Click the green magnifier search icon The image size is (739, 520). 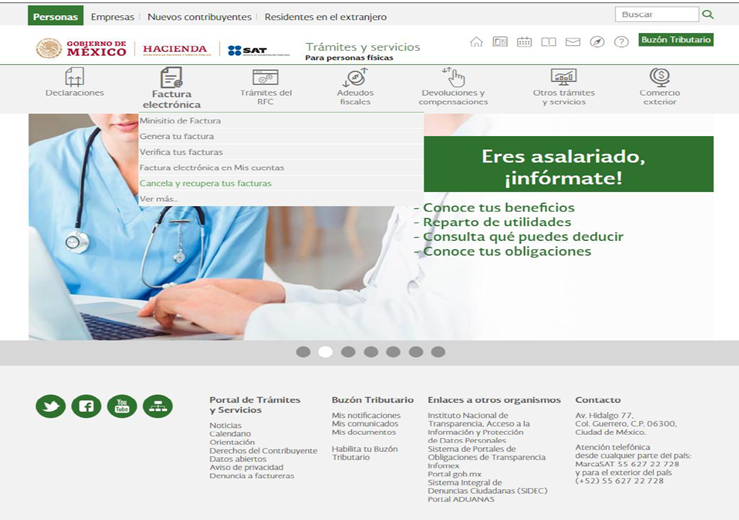tap(708, 15)
